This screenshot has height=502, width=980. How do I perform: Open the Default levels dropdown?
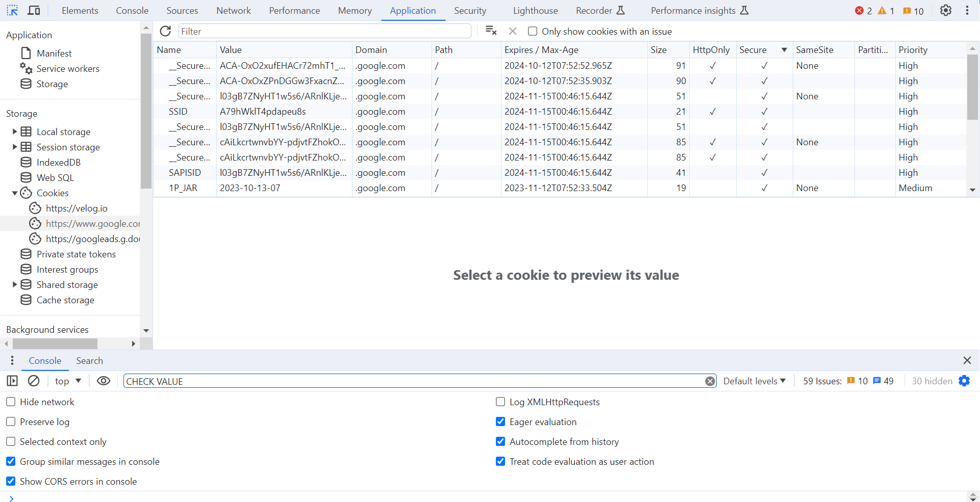click(755, 381)
